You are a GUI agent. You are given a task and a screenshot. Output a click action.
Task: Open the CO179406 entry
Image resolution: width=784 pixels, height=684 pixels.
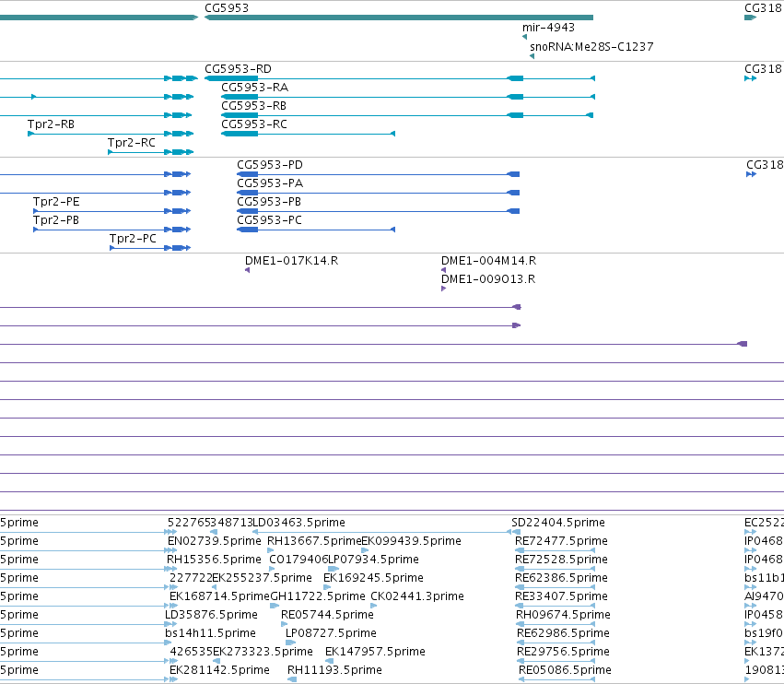tap(298, 560)
